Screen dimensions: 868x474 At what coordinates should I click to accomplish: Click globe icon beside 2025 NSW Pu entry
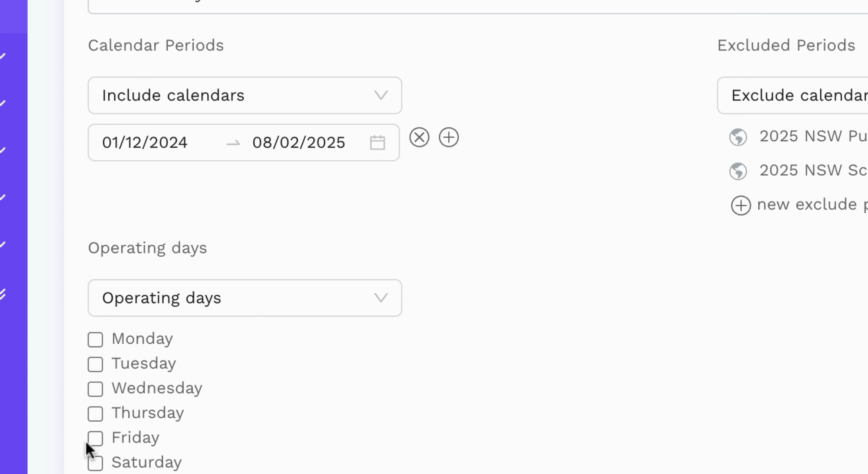(738, 137)
